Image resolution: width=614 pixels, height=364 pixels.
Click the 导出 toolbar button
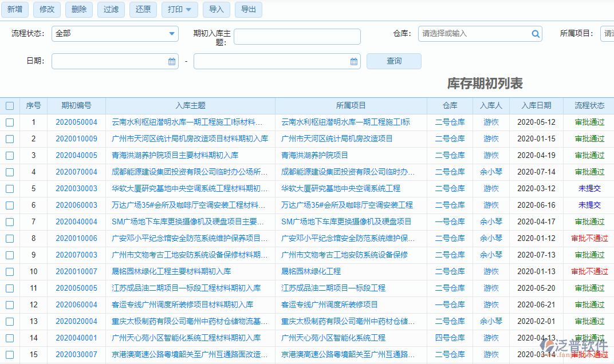248,9
